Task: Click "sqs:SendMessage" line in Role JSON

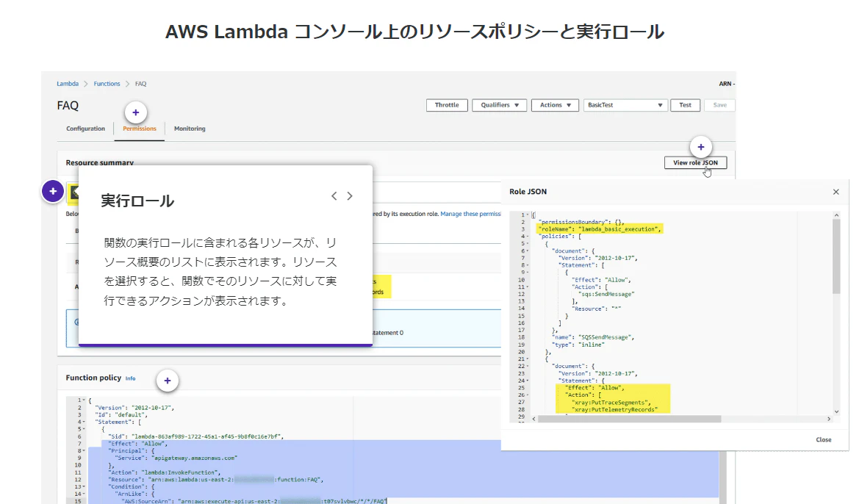Action: tap(606, 294)
